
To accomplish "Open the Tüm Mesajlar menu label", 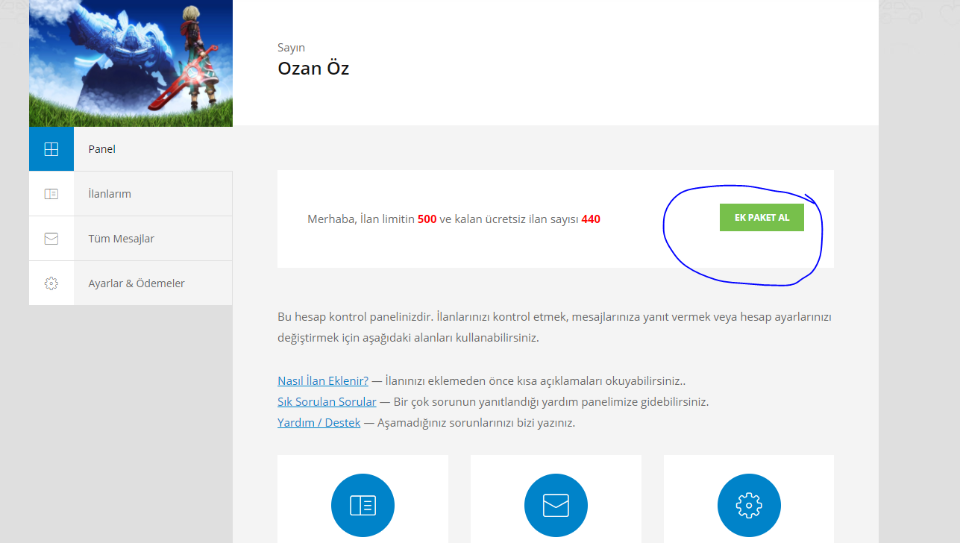I will 121,239.
